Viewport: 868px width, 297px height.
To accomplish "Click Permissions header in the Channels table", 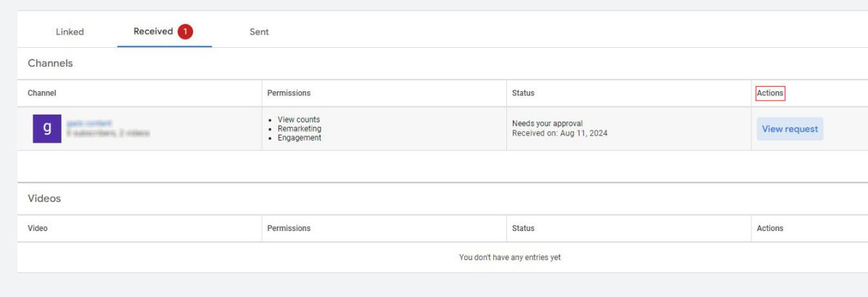I will (289, 93).
